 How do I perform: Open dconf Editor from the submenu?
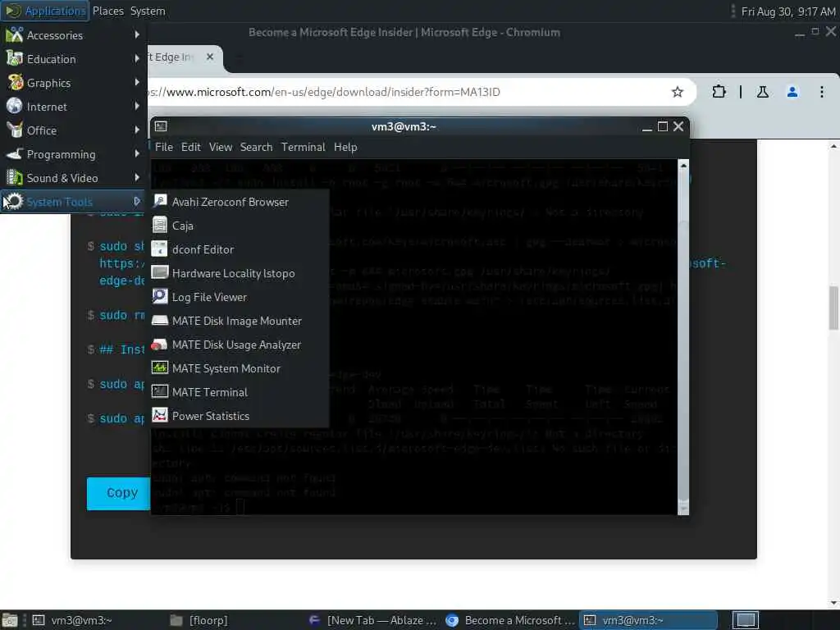[x=239, y=249]
